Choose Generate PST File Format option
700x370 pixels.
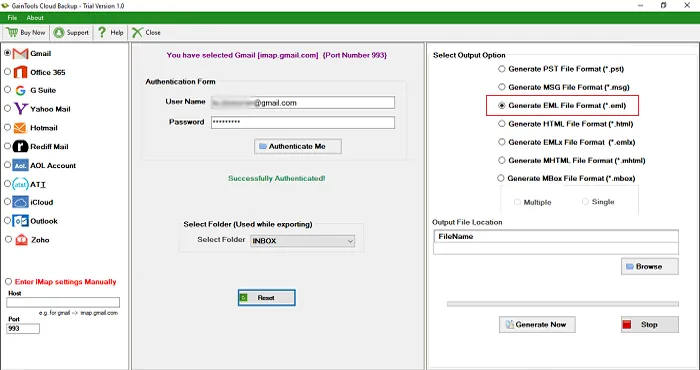[x=502, y=69]
